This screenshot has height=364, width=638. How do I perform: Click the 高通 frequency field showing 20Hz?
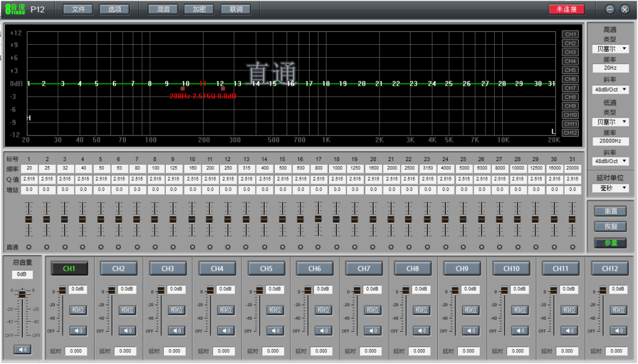(x=611, y=68)
